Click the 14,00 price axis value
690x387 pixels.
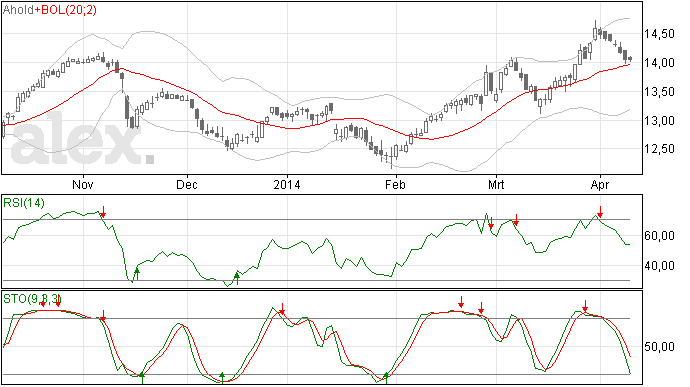point(659,63)
